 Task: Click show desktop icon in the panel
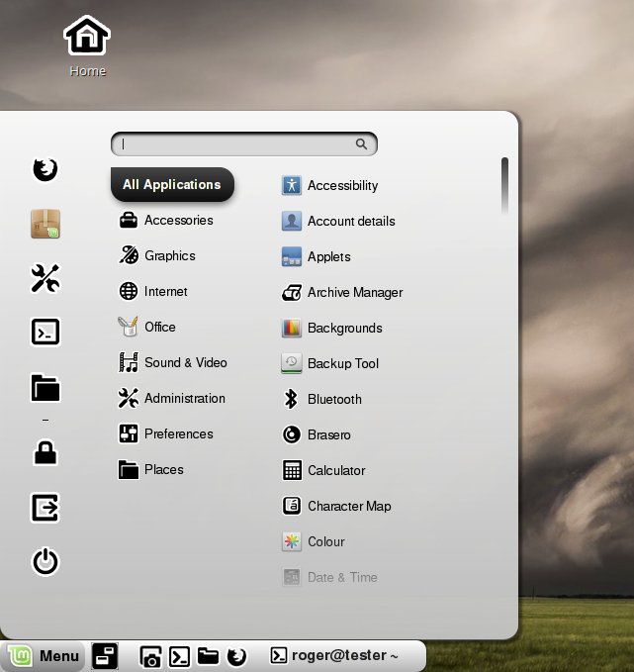tap(105, 656)
